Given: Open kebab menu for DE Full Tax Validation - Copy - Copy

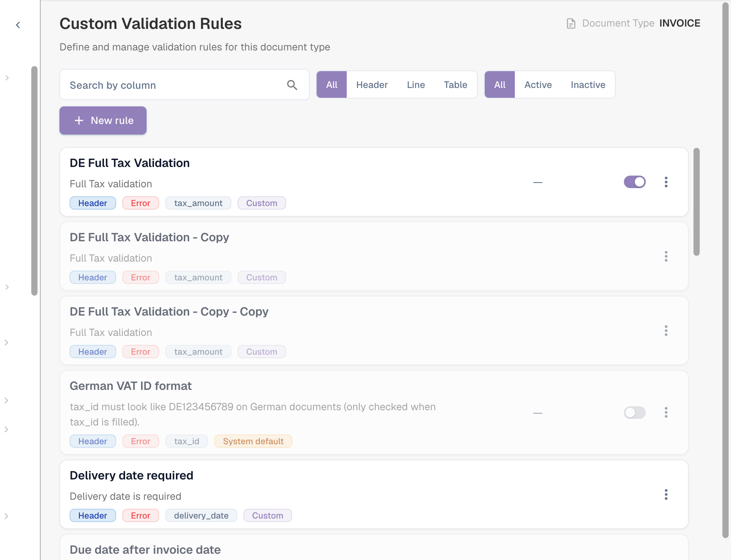Looking at the screenshot, I should 666,330.
